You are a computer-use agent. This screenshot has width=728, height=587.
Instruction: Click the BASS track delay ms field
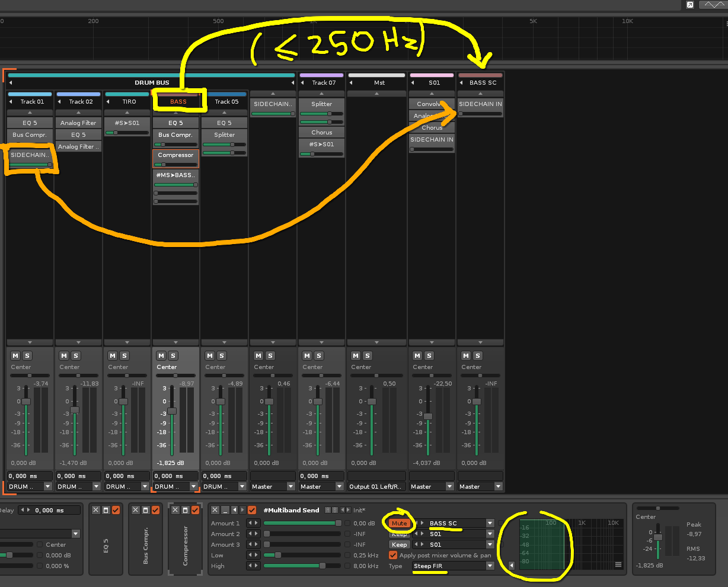pyautogui.click(x=175, y=476)
